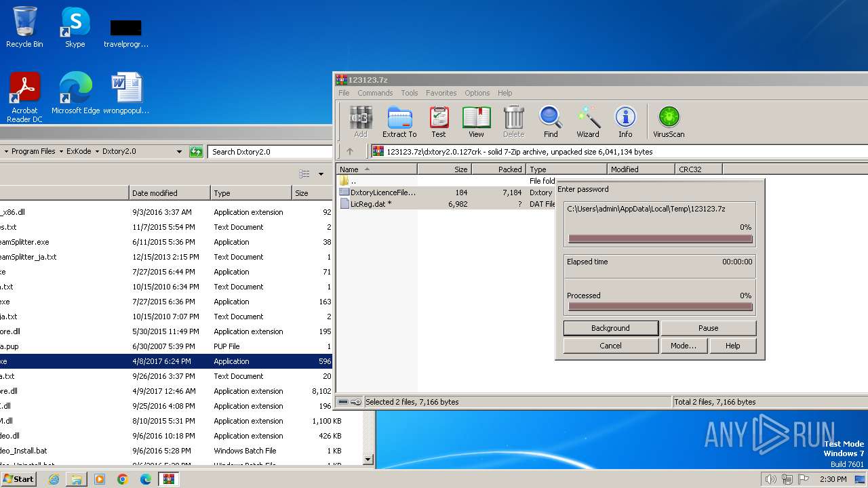Screen dimensions: 868x488
Task: Click the Test archive toolbar icon
Action: click(x=439, y=122)
